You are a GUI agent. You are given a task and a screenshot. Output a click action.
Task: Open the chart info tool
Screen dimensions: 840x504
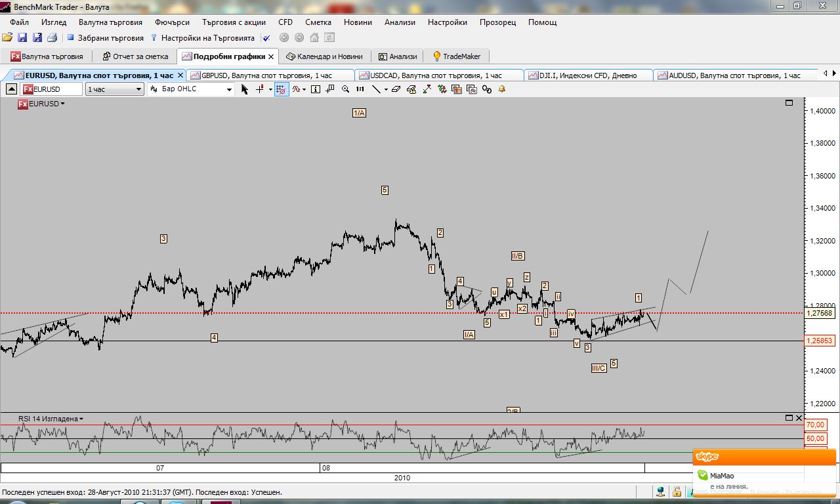(316, 89)
